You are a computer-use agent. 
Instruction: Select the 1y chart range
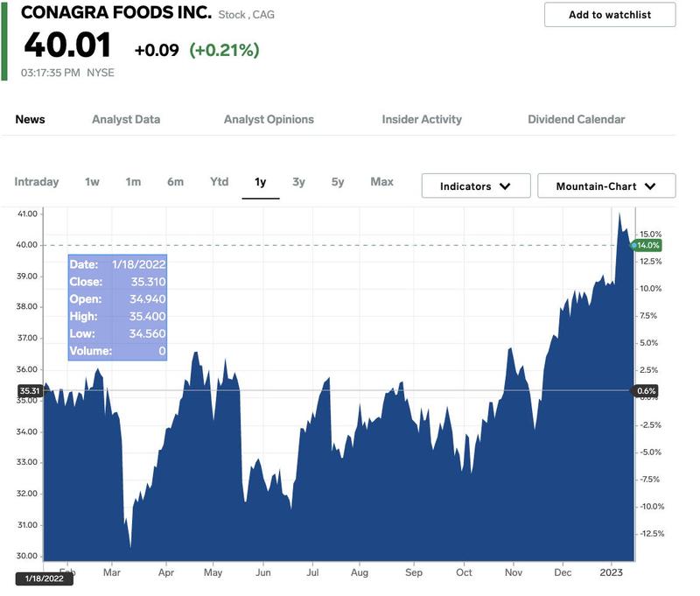(260, 182)
